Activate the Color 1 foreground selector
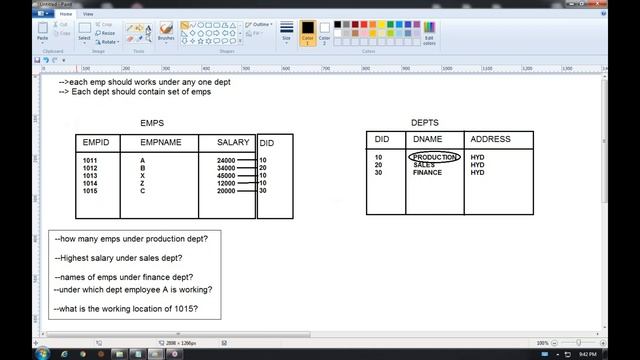This screenshot has height=360, width=640. pyautogui.click(x=308, y=33)
